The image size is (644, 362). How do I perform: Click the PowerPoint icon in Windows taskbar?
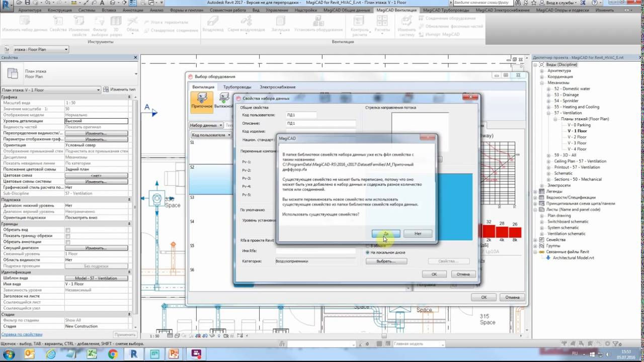pos(175,354)
